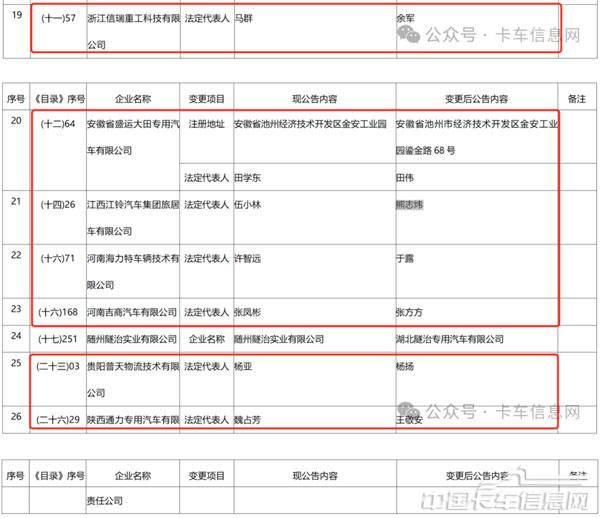Select the name 王敬安
The height and width of the screenshot is (518, 600).
[409, 420]
